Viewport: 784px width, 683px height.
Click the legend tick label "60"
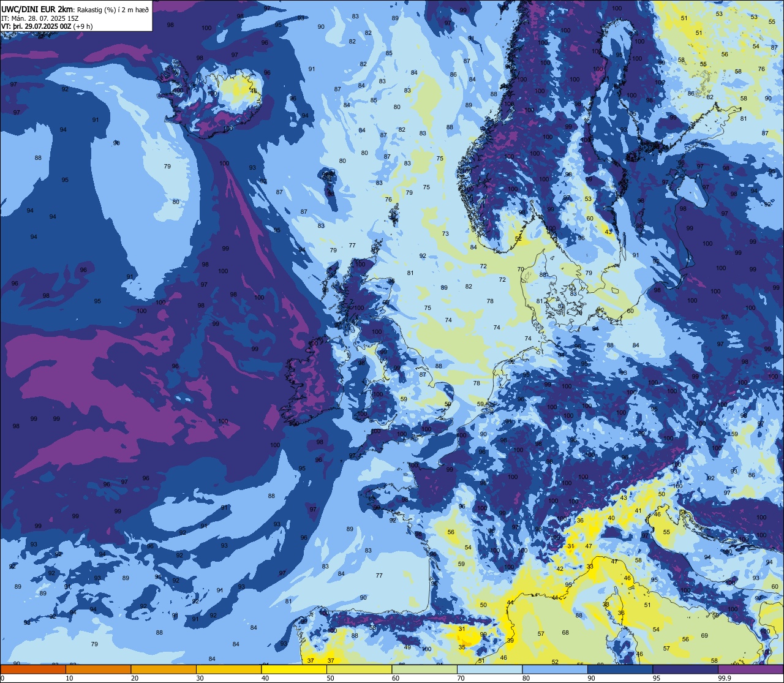coord(395,678)
